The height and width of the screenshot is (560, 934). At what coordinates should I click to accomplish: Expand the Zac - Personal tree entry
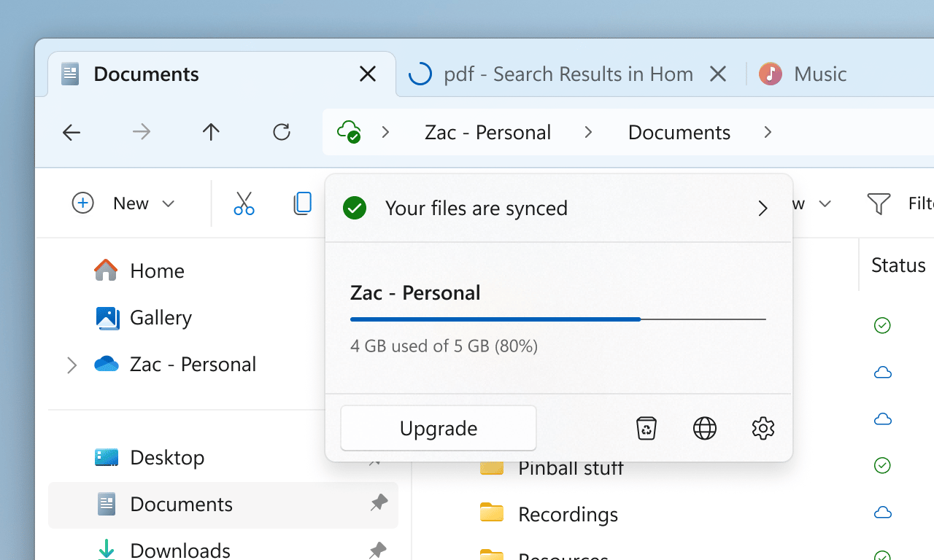[71, 364]
